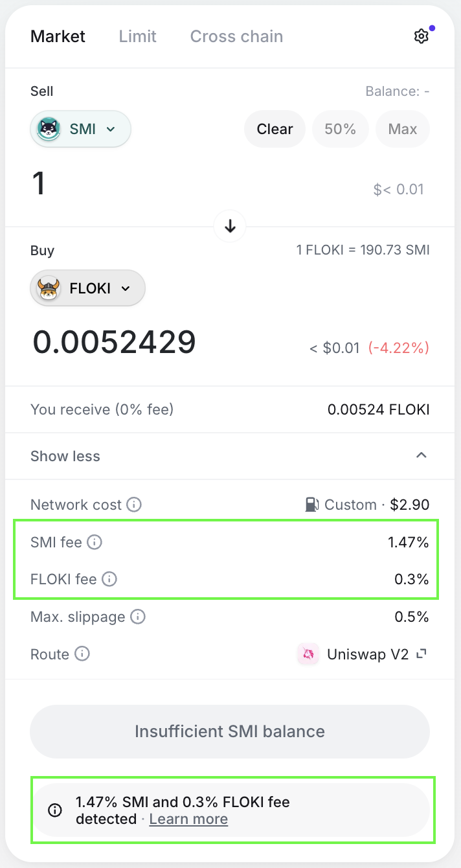Image resolution: width=461 pixels, height=868 pixels.
Task: Click the SMI fee info icon
Action: pyautogui.click(x=95, y=542)
